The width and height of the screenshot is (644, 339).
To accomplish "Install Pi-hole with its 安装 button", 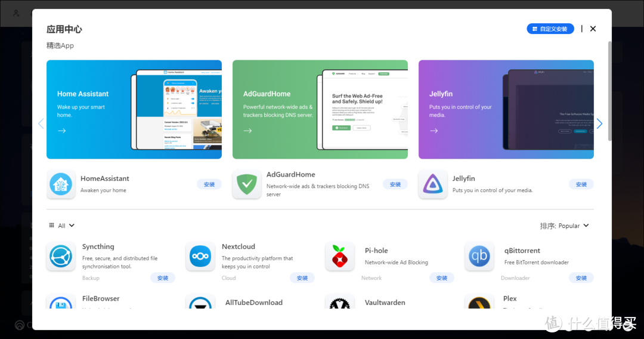I will click(442, 278).
